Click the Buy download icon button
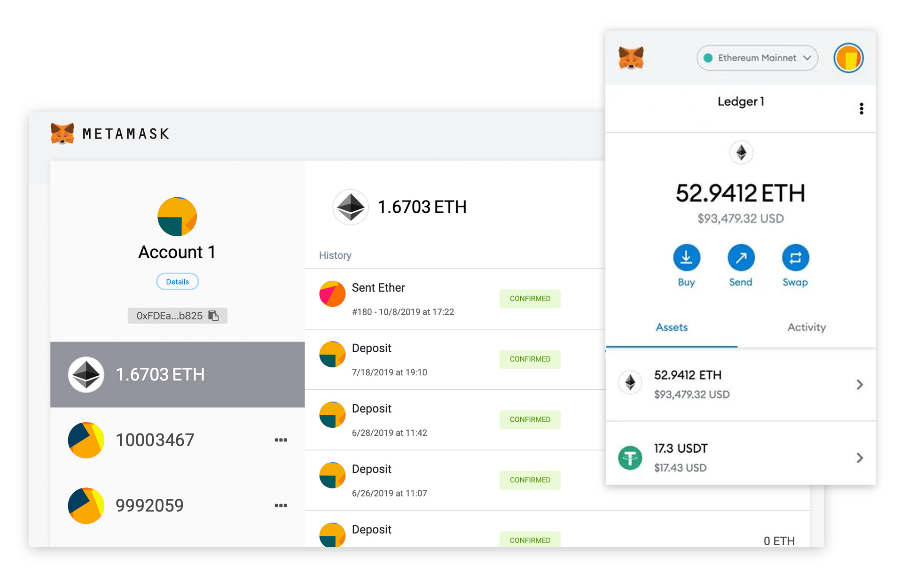The width and height of the screenshot is (908, 588). [686, 258]
